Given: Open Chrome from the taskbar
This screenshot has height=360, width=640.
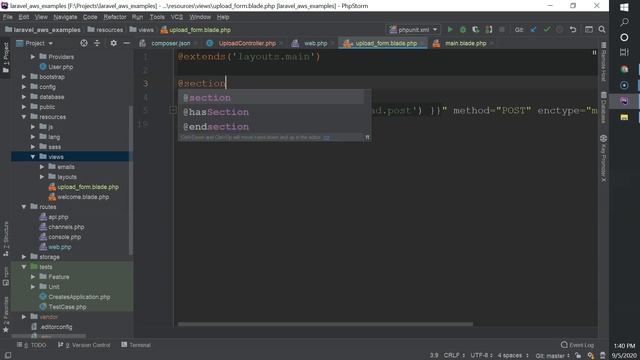Looking at the screenshot, I should click(624, 69).
